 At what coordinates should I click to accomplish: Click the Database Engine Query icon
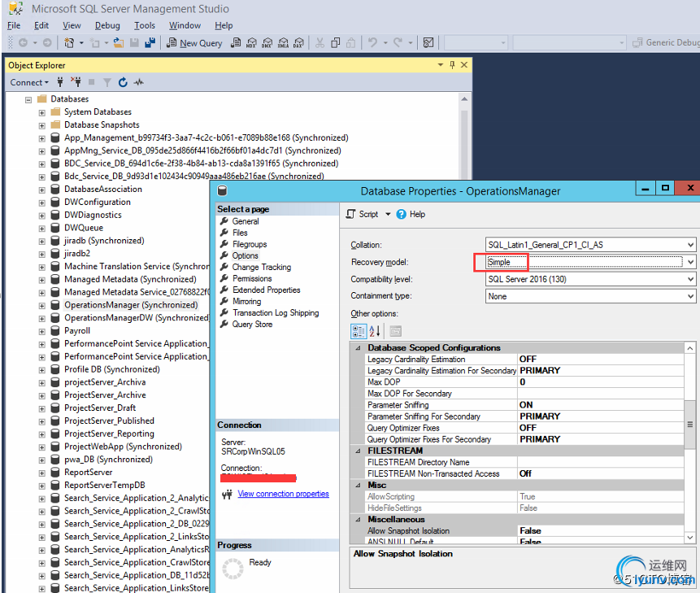(236, 43)
